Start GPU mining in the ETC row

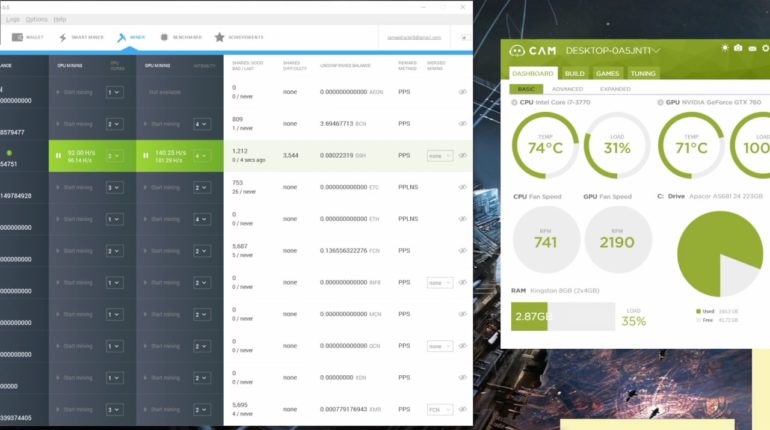pyautogui.click(x=162, y=188)
